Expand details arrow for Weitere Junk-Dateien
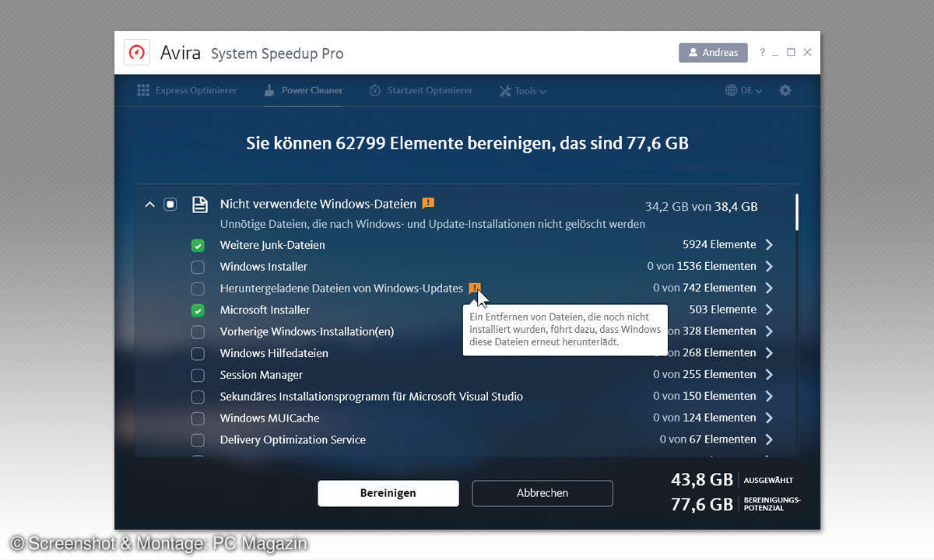 click(769, 244)
